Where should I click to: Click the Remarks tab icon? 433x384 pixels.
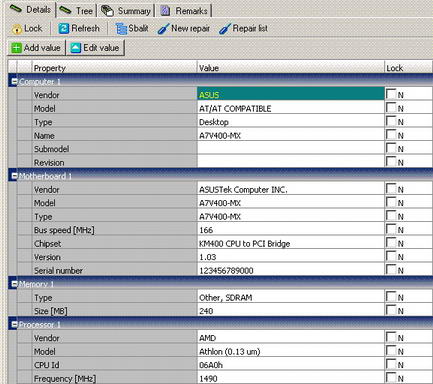click(165, 11)
